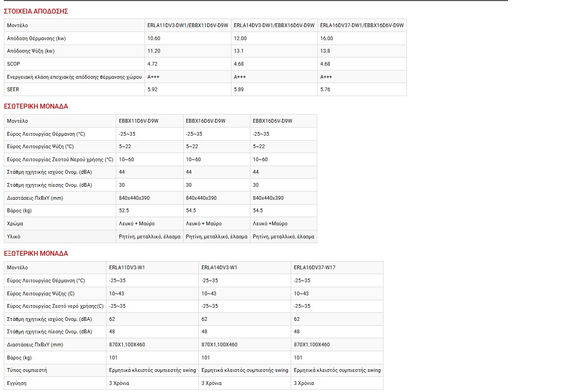Select the Χρώμα row label
Image resolution: width=571 pixels, height=392 pixels.
click(x=15, y=224)
